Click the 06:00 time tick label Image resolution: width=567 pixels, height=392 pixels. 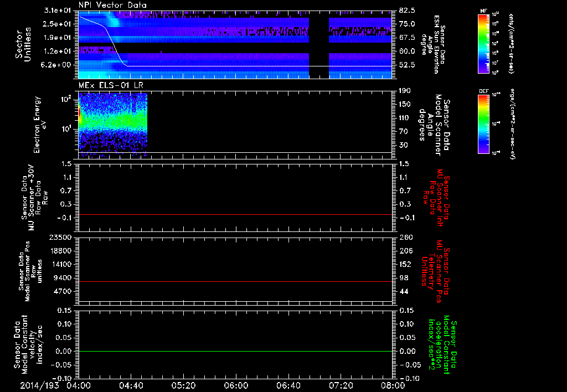236,385
